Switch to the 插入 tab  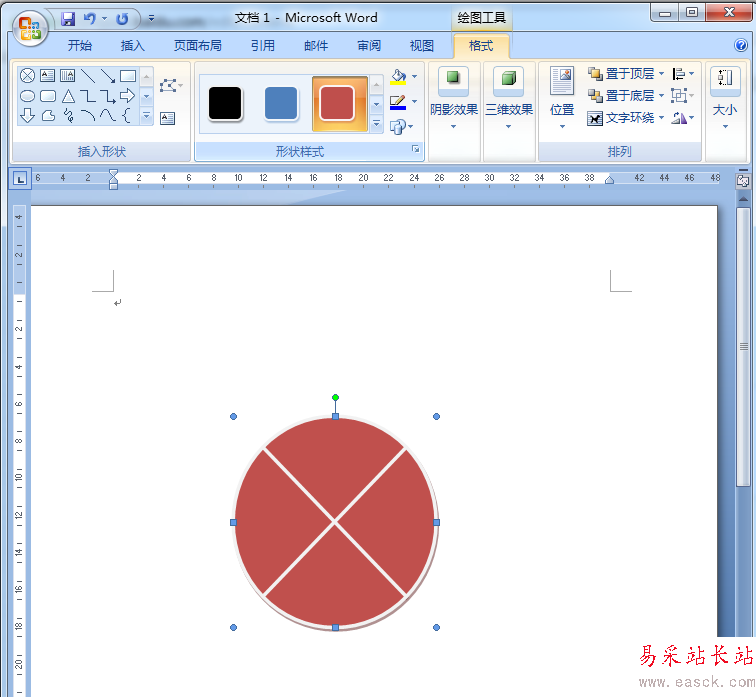coord(132,46)
